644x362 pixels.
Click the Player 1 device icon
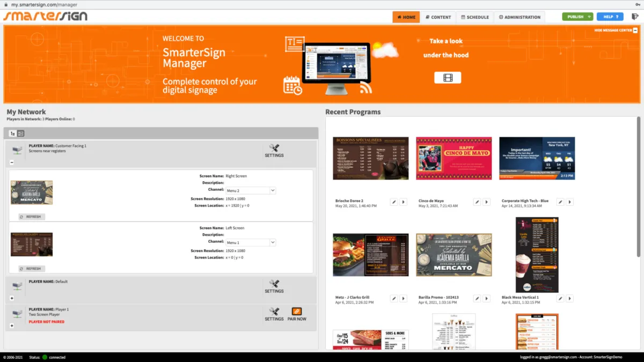click(x=18, y=313)
